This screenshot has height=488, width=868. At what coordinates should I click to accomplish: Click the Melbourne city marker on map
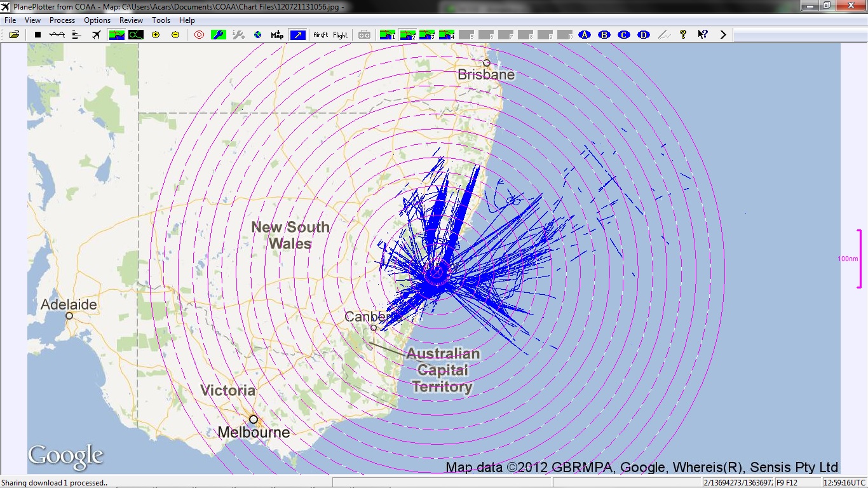254,419
